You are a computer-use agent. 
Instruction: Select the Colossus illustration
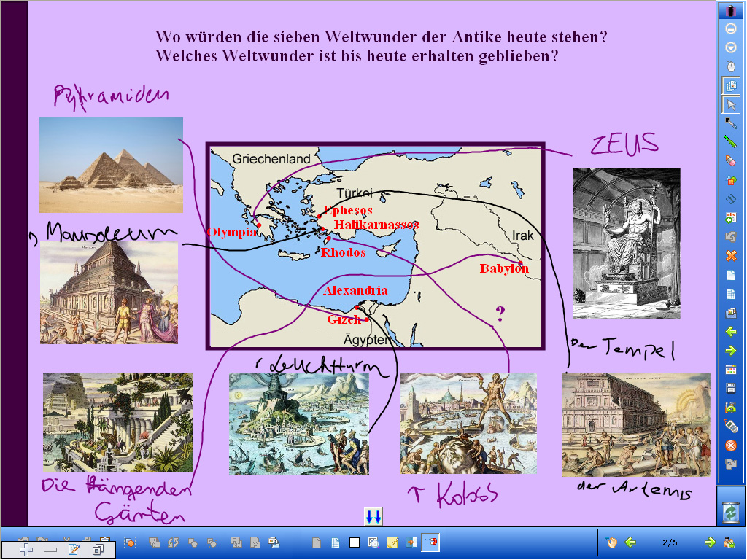click(468, 423)
